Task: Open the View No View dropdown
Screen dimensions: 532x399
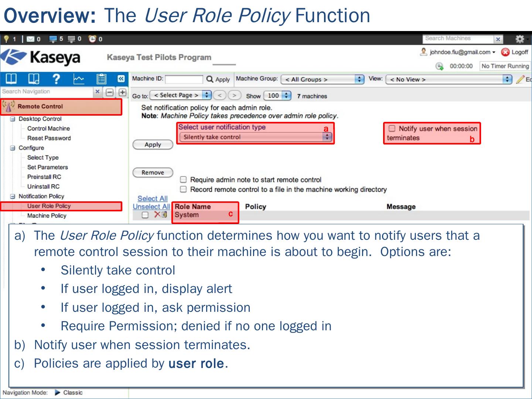Action: point(449,79)
